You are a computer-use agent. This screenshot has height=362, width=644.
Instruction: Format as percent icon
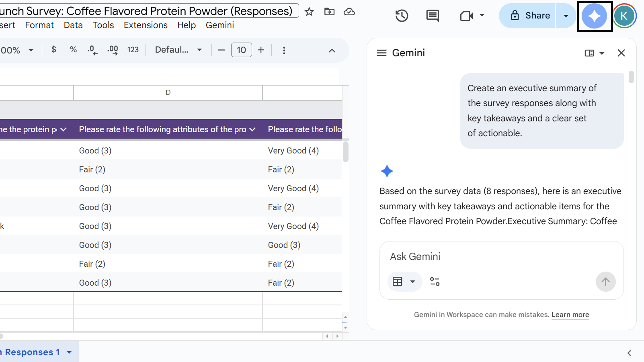pyautogui.click(x=73, y=50)
